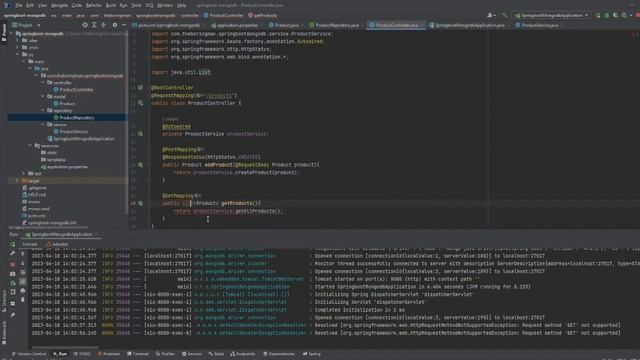Collapse the repository package folder
640x360 pixels.
tap(43, 111)
